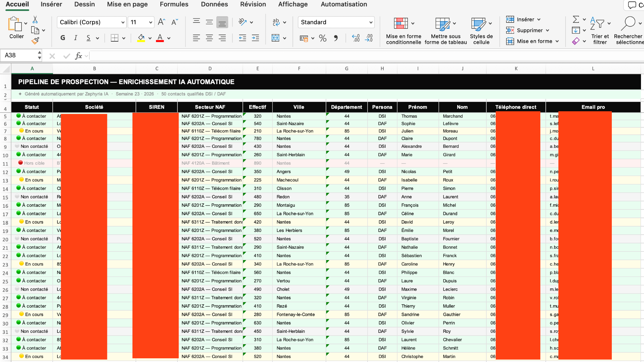Screen dimensions: 644x362
Task: Cut selection with scissors icon
Action: [35, 19]
